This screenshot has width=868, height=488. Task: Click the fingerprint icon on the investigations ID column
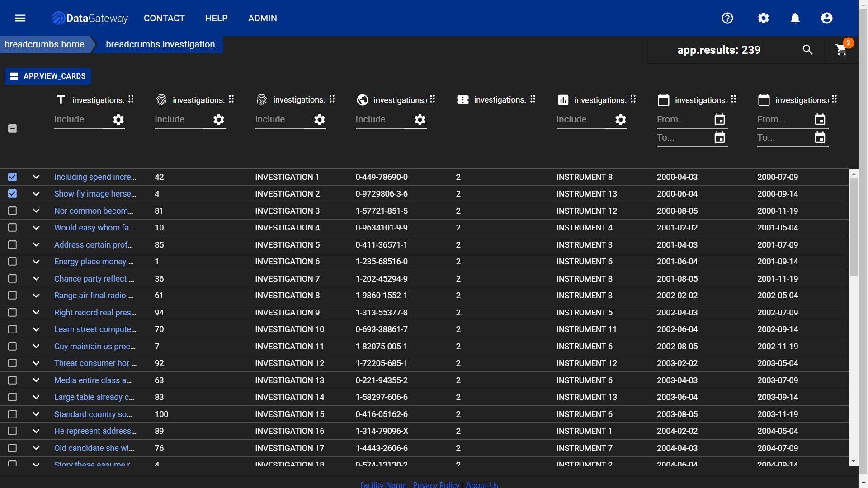coord(161,100)
